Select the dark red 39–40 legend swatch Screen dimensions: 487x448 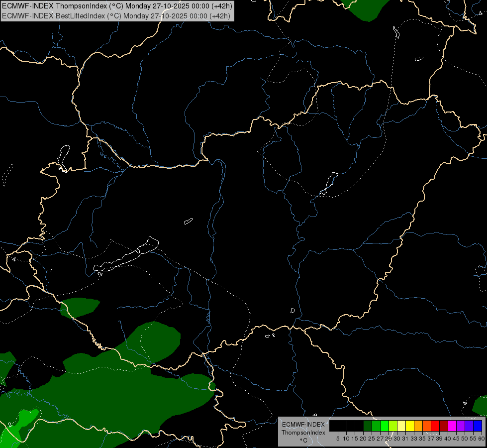pyautogui.click(x=444, y=426)
